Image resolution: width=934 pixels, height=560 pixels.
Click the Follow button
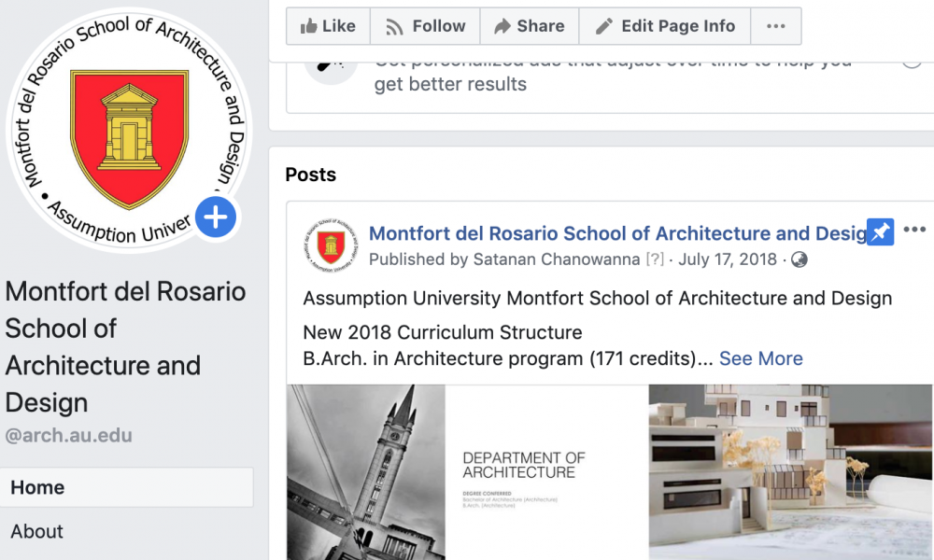pyautogui.click(x=425, y=26)
